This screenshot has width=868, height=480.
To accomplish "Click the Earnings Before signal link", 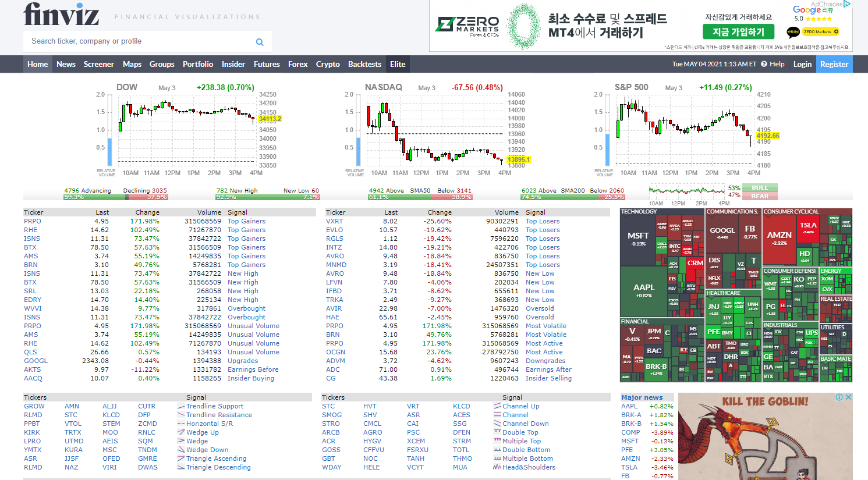I will [253, 369].
